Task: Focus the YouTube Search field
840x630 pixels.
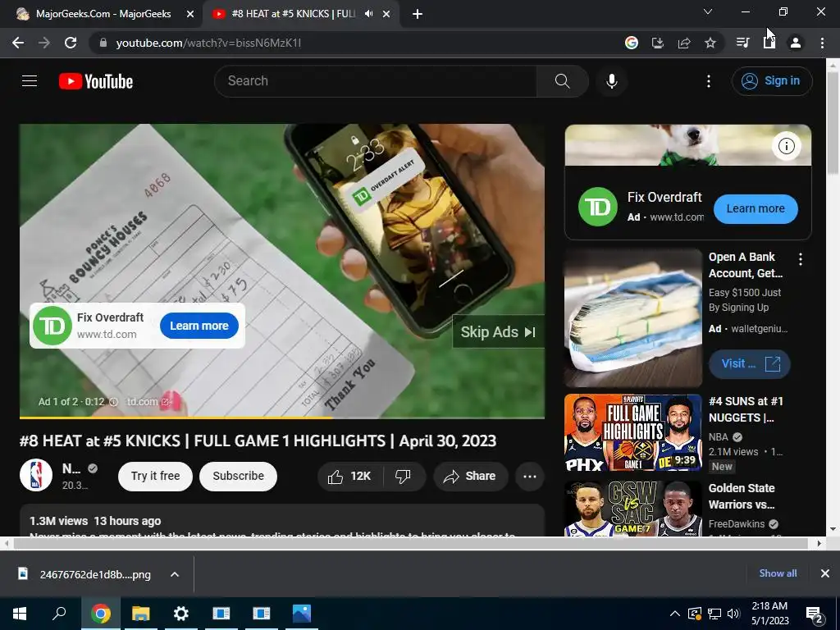Action: tap(376, 81)
